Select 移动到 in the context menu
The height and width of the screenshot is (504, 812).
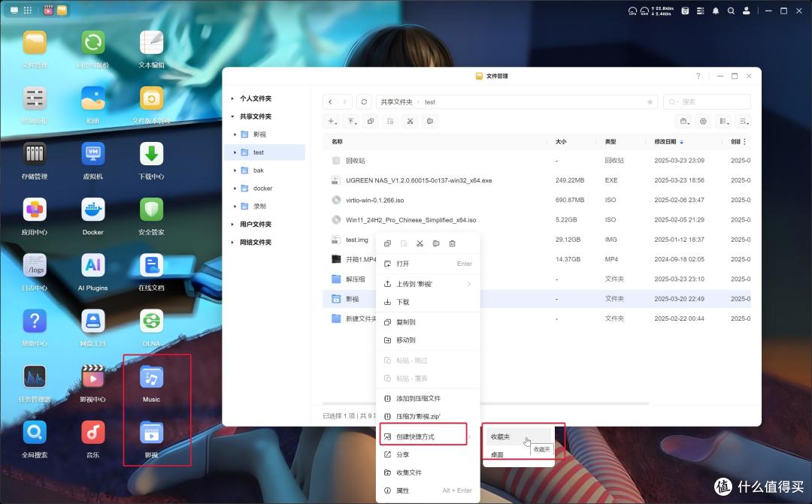click(428, 340)
